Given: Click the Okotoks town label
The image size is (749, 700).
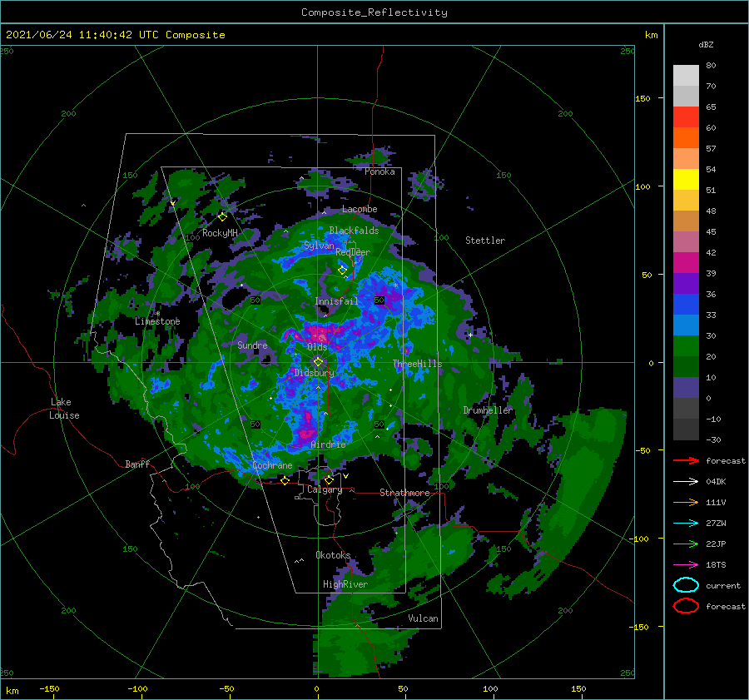Looking at the screenshot, I should pyautogui.click(x=333, y=555).
